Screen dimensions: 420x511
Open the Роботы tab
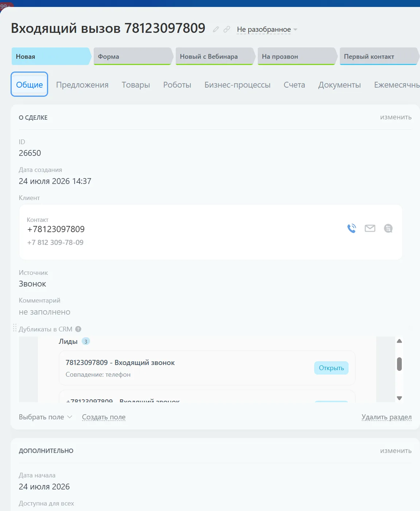pyautogui.click(x=177, y=85)
